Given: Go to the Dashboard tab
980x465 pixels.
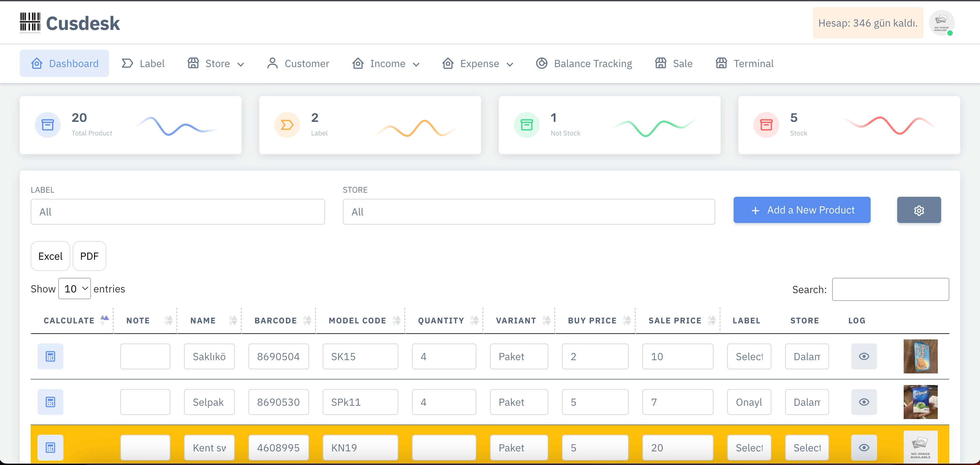Looking at the screenshot, I should click(64, 63).
